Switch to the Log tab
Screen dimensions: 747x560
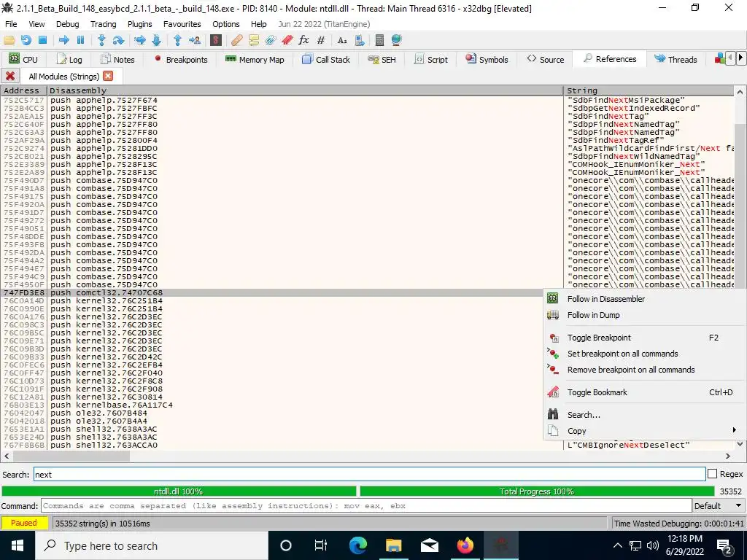click(69, 60)
